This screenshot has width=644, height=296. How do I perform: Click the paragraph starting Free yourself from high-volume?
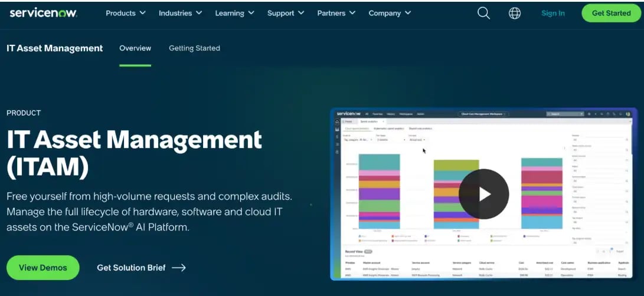[x=149, y=212]
